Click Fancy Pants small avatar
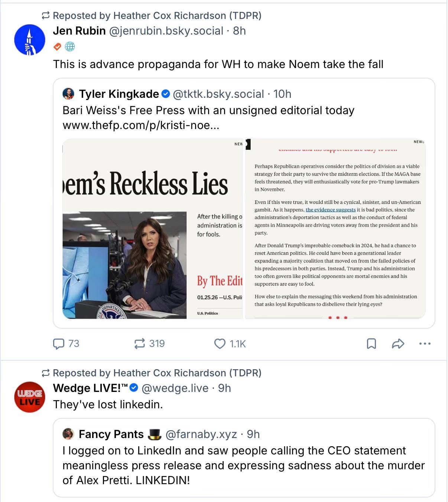 (x=68, y=434)
